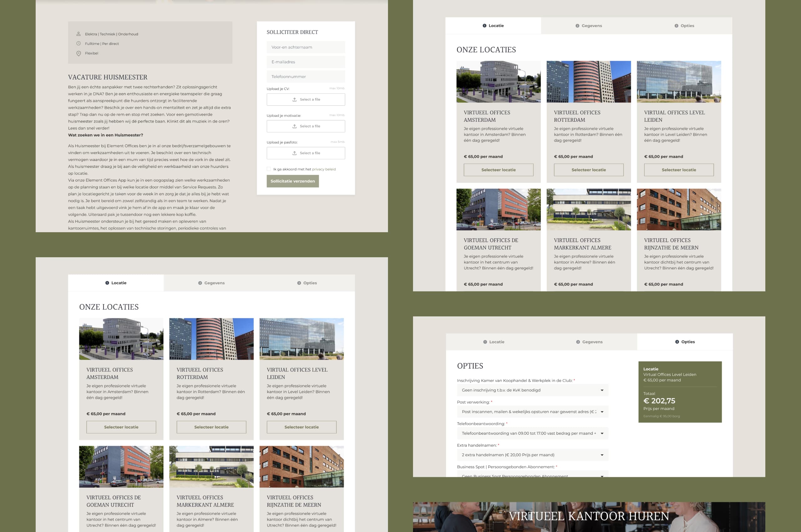Screen dimensions: 801x532
Task: Click the upload icon for motivatie file
Action: [294, 126]
